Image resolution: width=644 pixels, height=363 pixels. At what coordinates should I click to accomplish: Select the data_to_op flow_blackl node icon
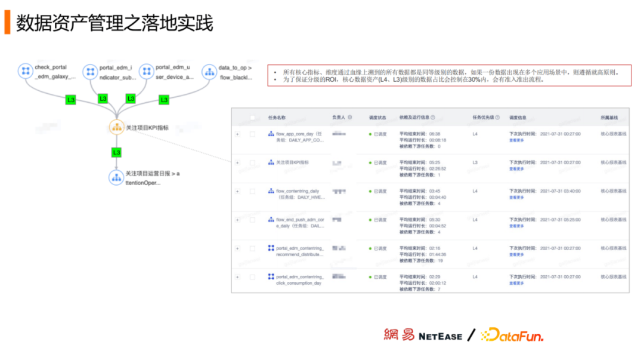(x=209, y=72)
